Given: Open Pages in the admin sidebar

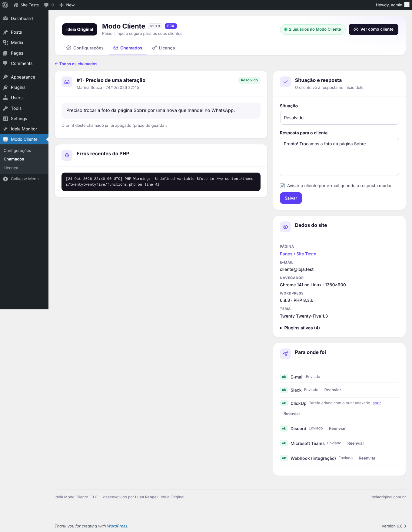Looking at the screenshot, I should (24, 53).
